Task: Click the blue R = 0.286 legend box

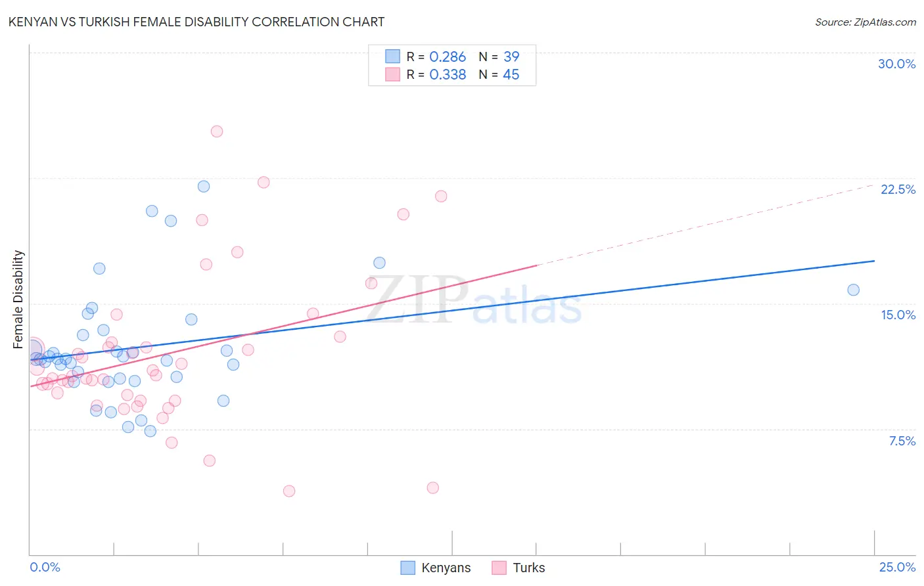Action: click(392, 56)
